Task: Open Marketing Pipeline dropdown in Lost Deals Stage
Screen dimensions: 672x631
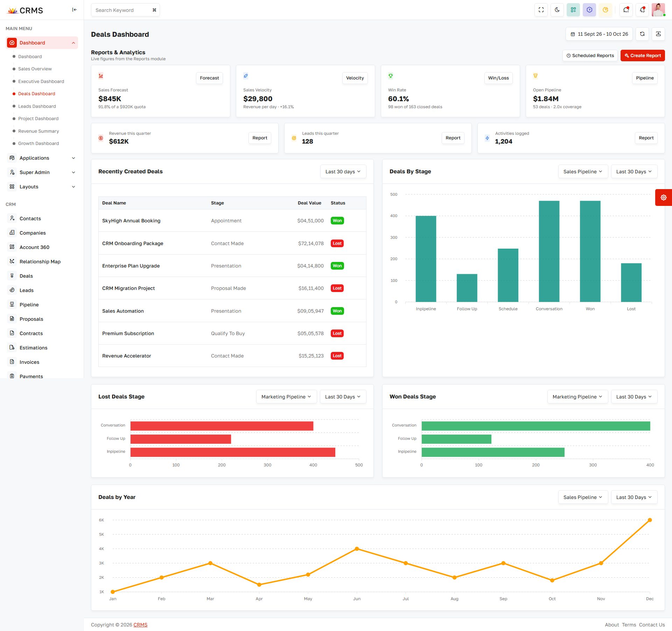Action: (286, 397)
